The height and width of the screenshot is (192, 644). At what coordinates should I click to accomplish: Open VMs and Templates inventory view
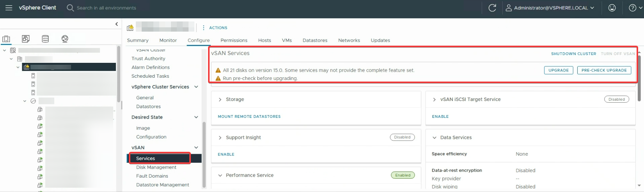[26, 39]
